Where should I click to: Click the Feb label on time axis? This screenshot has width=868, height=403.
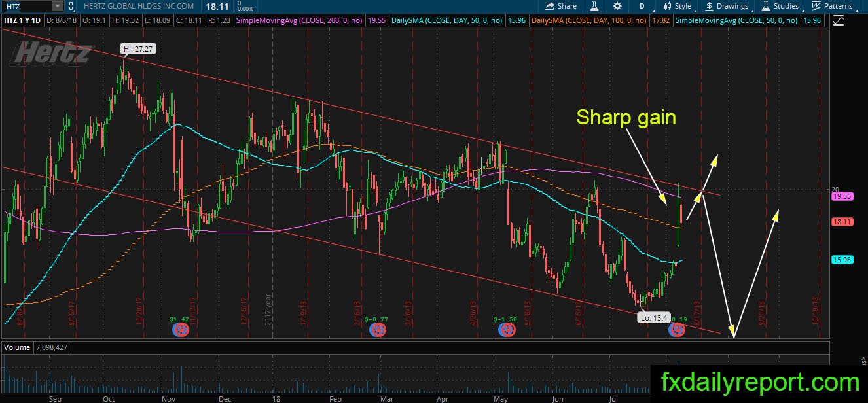point(336,398)
